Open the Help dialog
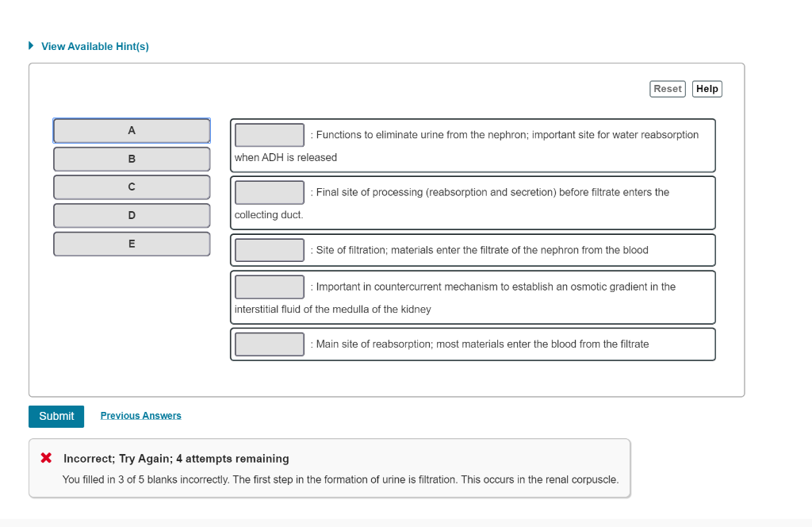The image size is (812, 527). pyautogui.click(x=707, y=88)
